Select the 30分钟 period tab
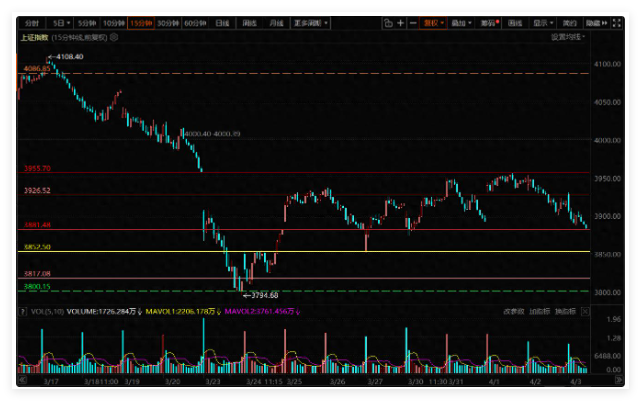 [x=165, y=22]
